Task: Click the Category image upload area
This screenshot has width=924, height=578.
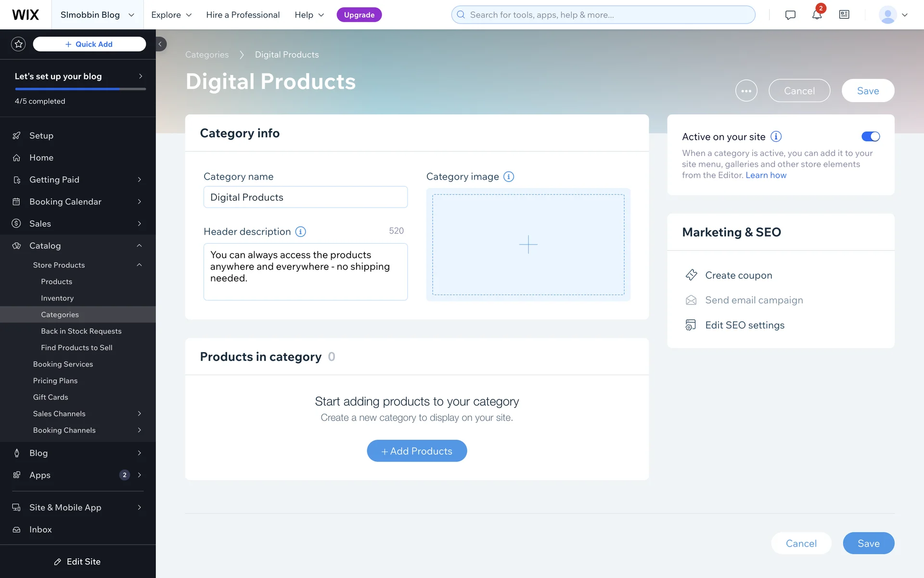Action: coord(528,245)
